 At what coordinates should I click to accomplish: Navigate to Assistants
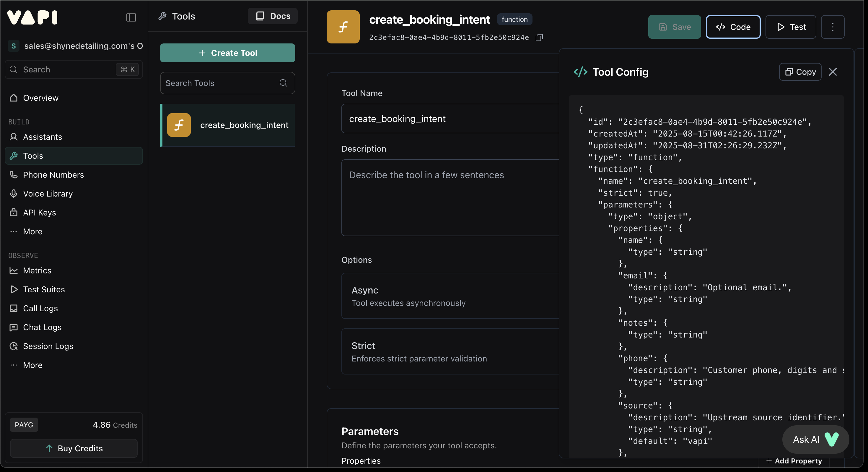coord(42,137)
